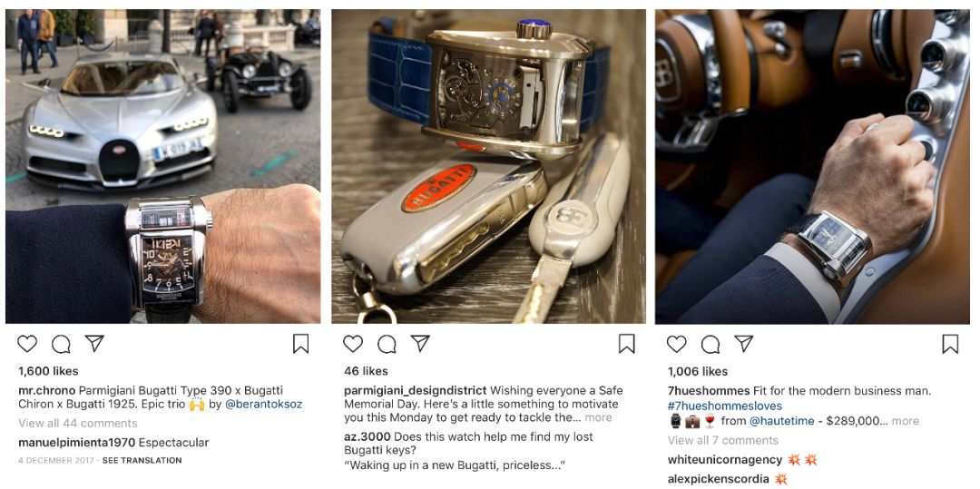Share the 7hueshommes post

coord(743,343)
